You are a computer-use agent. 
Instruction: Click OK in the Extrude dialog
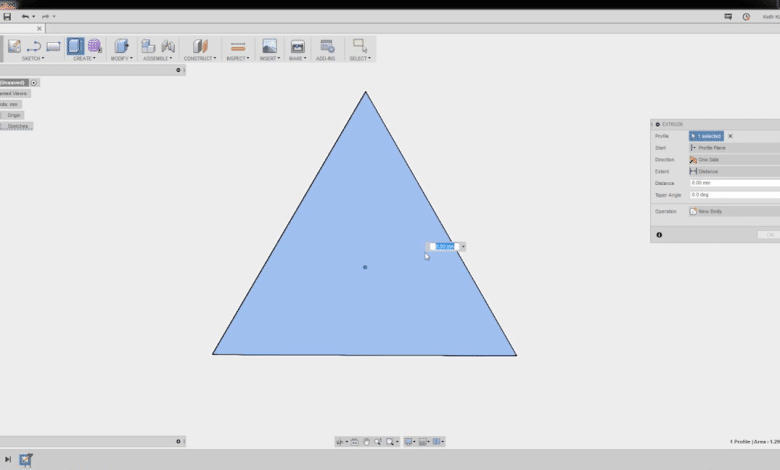pyautogui.click(x=769, y=235)
